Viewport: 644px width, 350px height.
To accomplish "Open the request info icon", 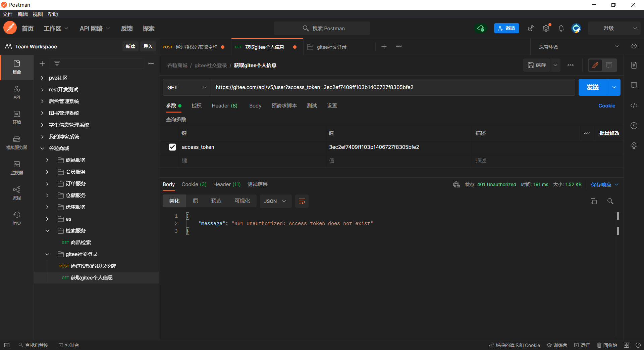I will point(634,126).
